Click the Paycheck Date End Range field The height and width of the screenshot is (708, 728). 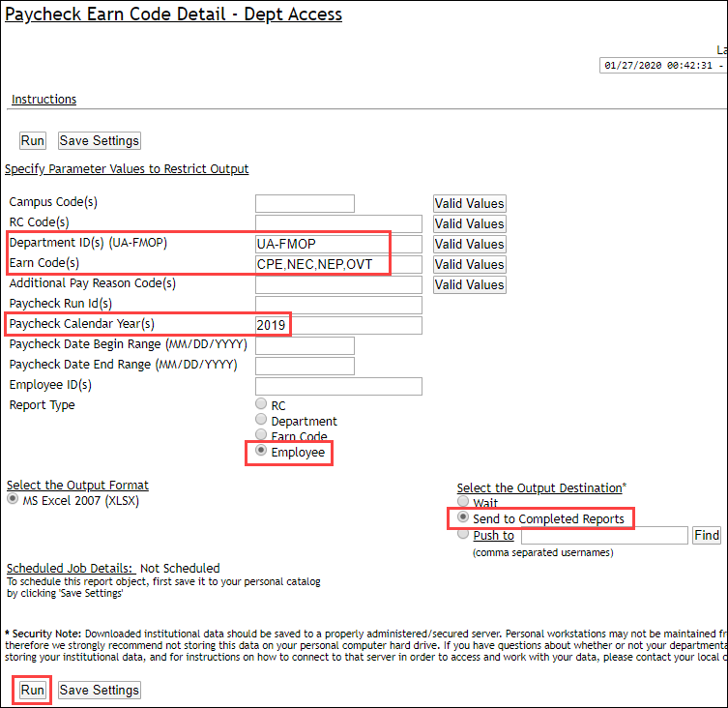pos(306,366)
